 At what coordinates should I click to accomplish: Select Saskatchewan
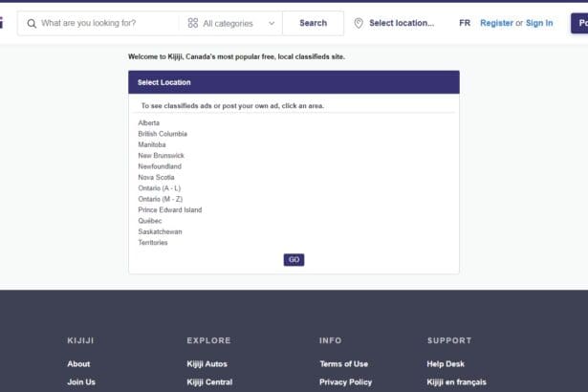coord(160,231)
